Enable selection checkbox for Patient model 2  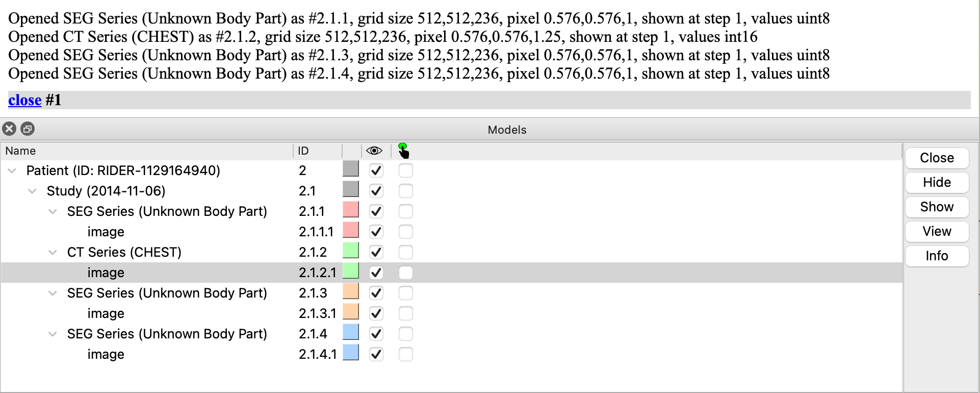point(405,170)
